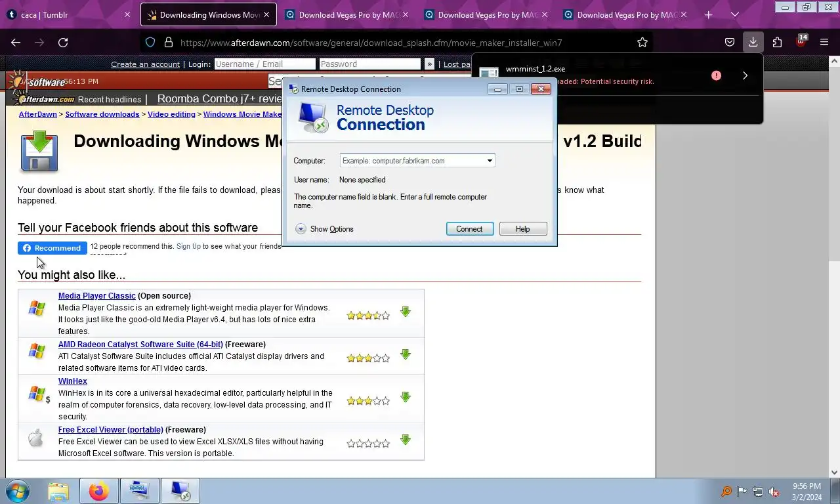Click the Facebook Sign Up link

click(x=188, y=246)
